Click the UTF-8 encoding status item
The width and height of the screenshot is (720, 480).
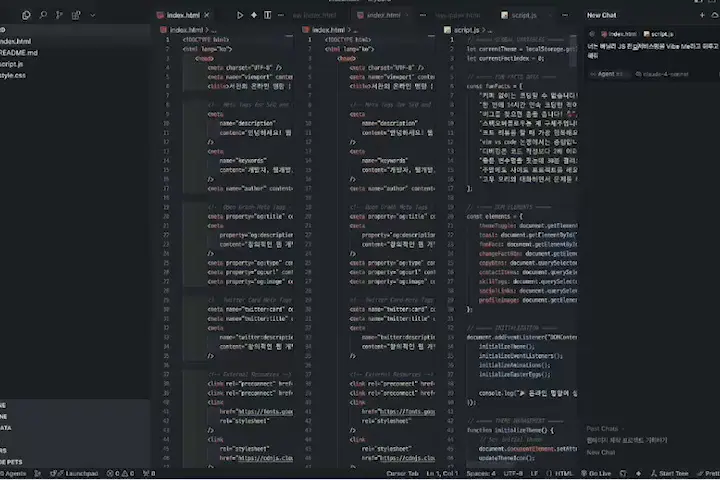(513, 474)
